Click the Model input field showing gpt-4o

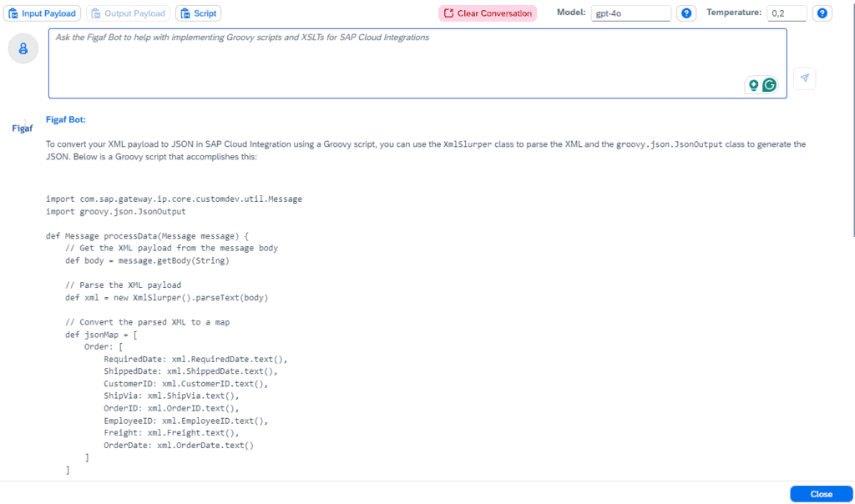tap(631, 13)
